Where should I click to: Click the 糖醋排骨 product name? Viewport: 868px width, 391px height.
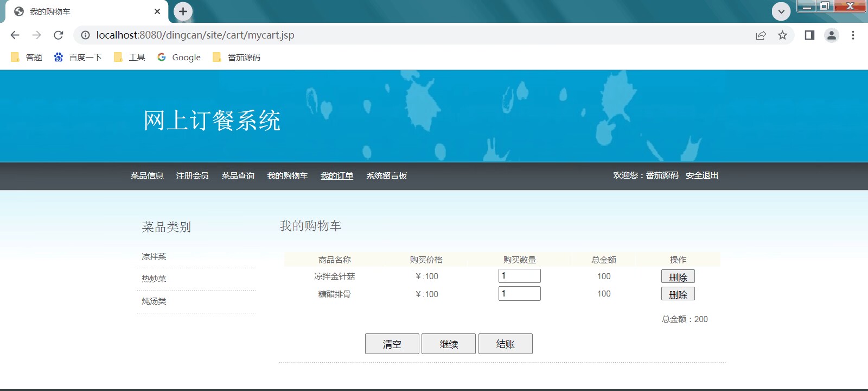tap(335, 294)
